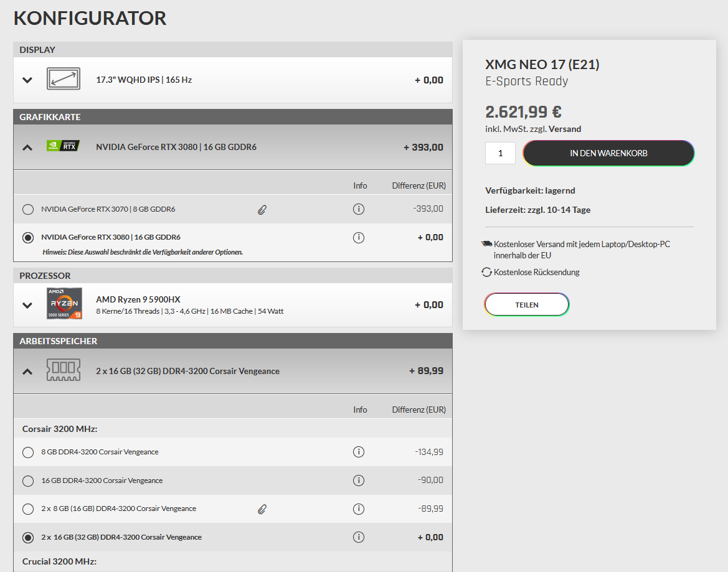Click the free shipping truck icon
Screen dimensions: 728x572
(x=486, y=243)
